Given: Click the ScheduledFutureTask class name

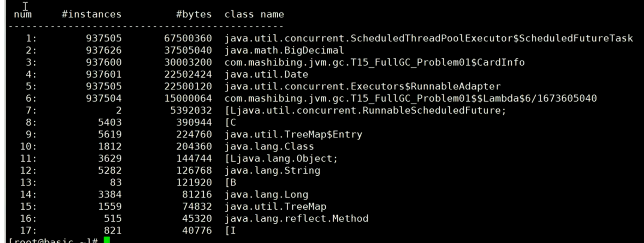Looking at the screenshot, I should 428,38.
